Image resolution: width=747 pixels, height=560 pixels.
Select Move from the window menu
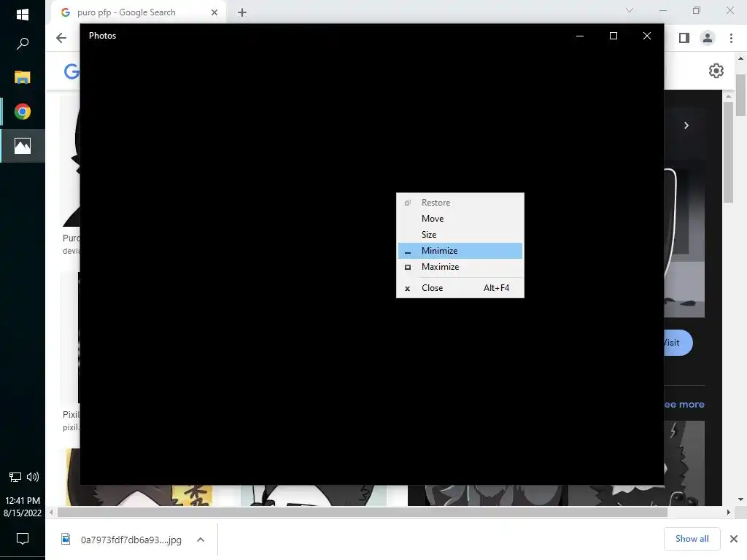(460, 219)
